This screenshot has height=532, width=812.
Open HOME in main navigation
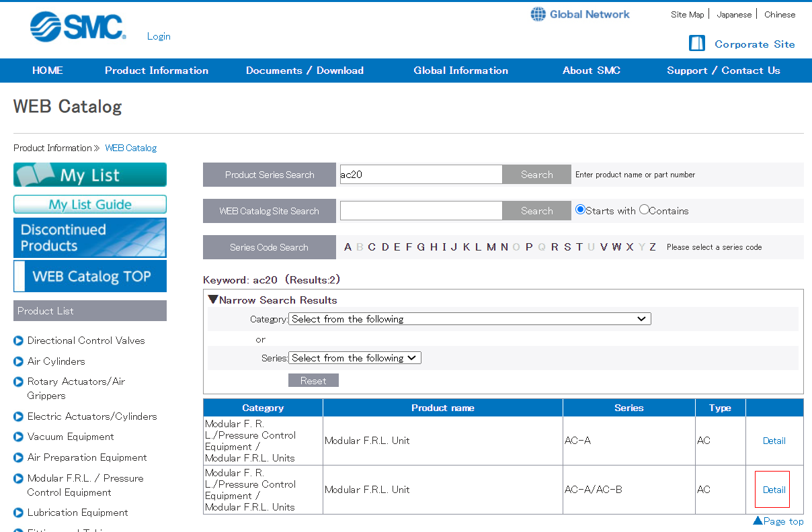[48, 71]
